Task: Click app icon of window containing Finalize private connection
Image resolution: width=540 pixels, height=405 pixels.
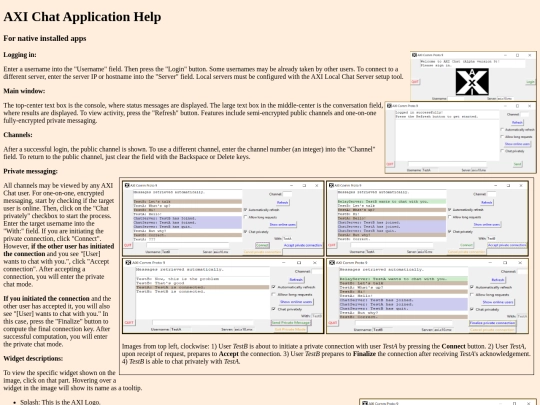Action: pos(332,262)
